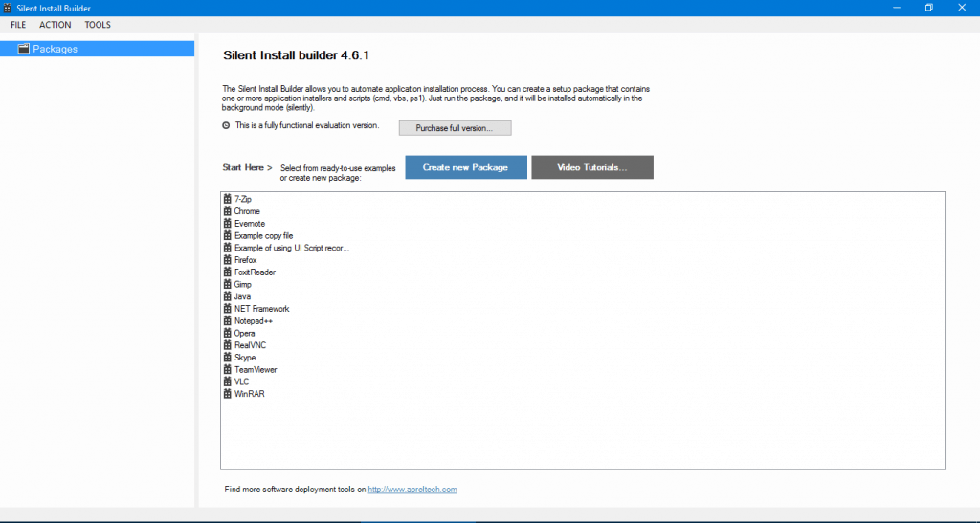The height and width of the screenshot is (523, 980).
Task: Click the Opera package icon
Action: [x=228, y=333]
